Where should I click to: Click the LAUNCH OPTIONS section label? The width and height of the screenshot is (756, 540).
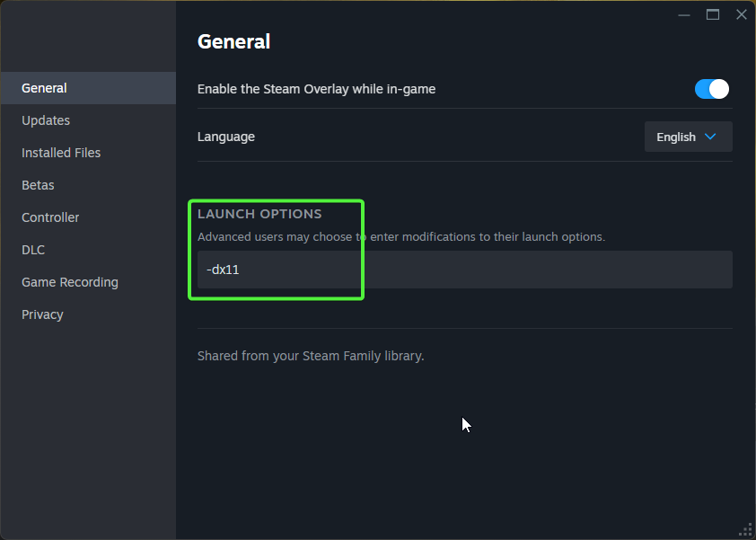click(x=260, y=214)
